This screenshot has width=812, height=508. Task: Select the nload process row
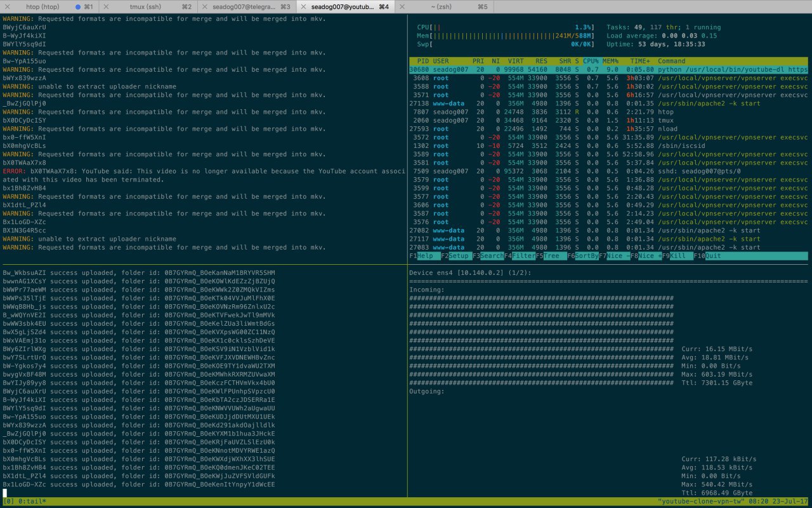pos(609,129)
